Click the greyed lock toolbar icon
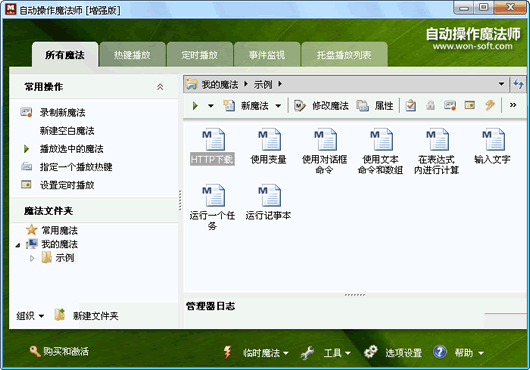The width and height of the screenshot is (530, 370). [430, 105]
